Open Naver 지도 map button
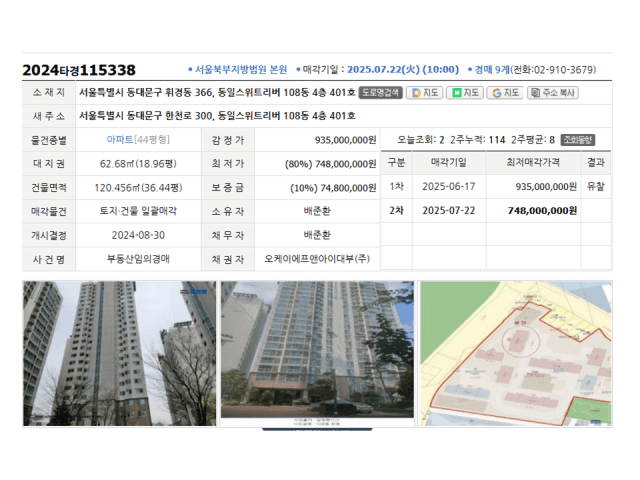Screen dimensions: 640x480 (x=465, y=93)
